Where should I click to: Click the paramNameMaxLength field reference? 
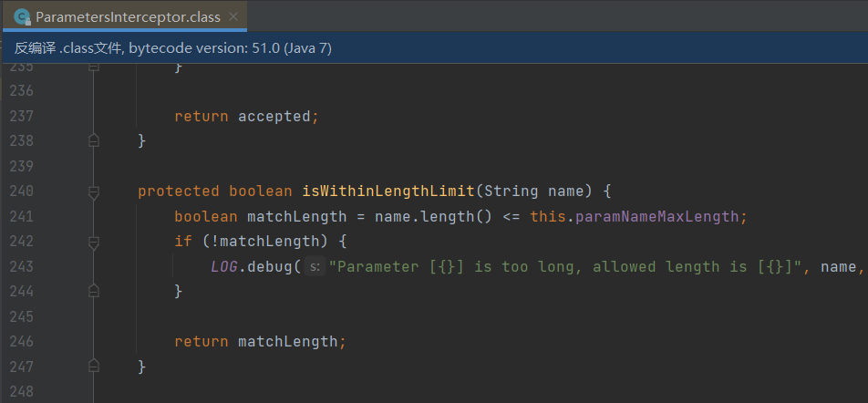pos(657,216)
